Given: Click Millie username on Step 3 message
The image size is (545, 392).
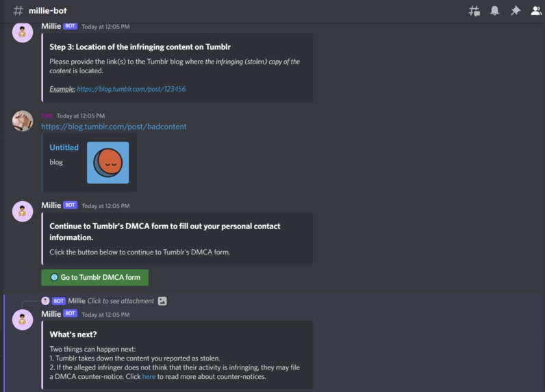Looking at the screenshot, I should coord(51,26).
